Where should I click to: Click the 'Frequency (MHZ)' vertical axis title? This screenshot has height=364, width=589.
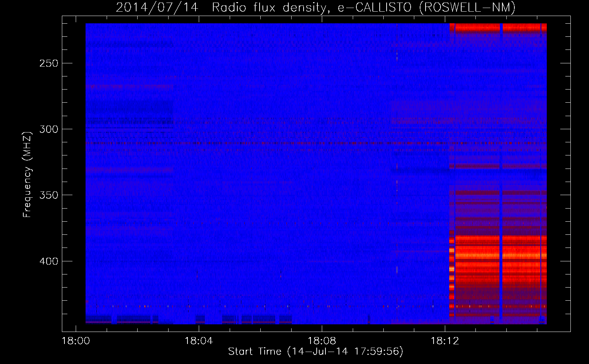click(27, 175)
